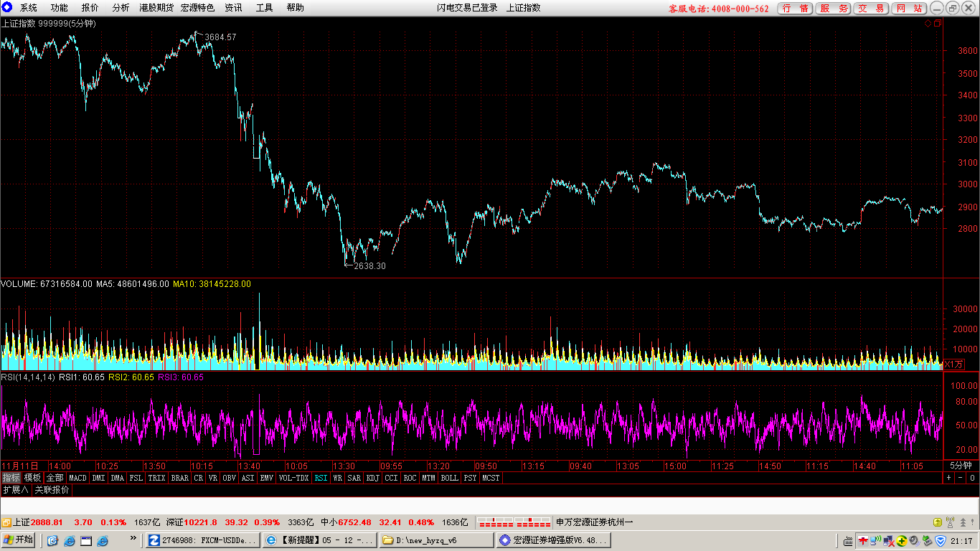Click the first Internet Explorer quick launch icon

(x=70, y=540)
